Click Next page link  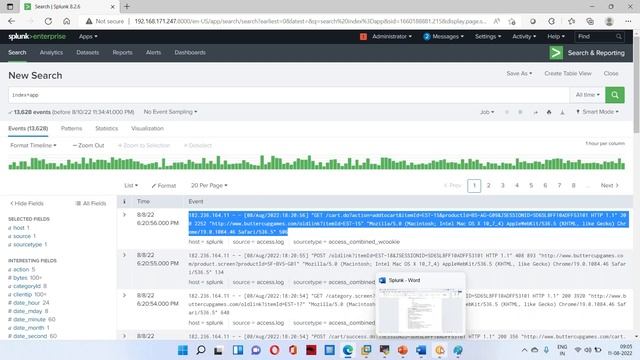point(610,186)
